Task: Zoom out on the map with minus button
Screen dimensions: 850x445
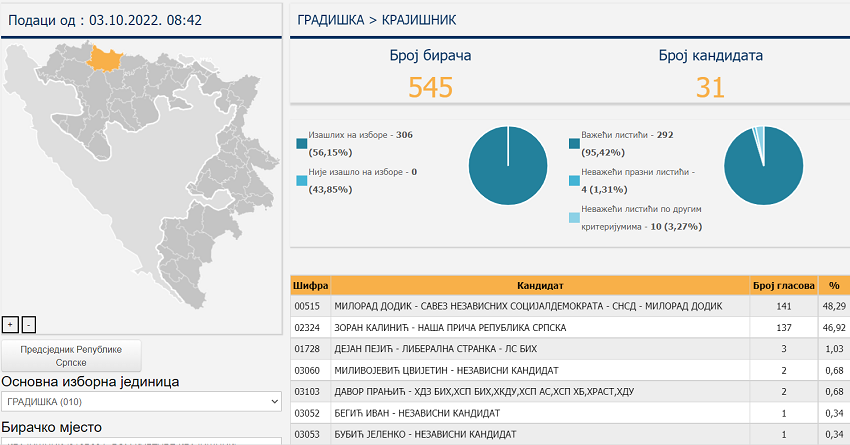Action: (29, 324)
